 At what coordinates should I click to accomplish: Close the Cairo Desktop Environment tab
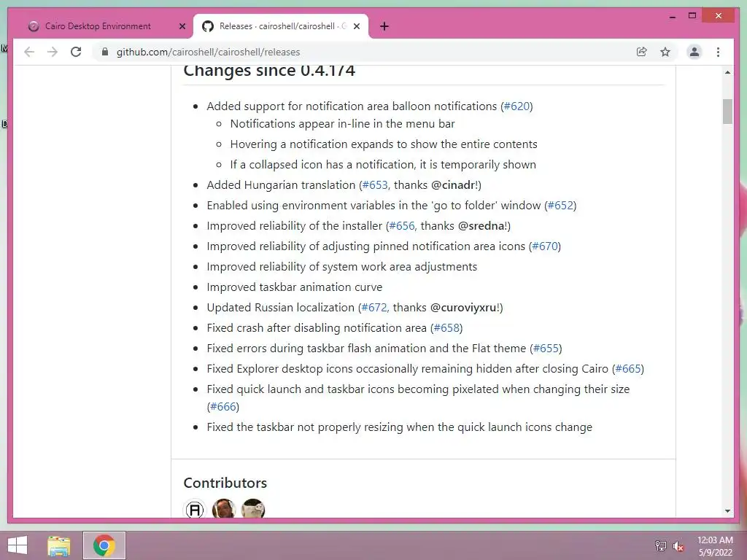(x=182, y=26)
